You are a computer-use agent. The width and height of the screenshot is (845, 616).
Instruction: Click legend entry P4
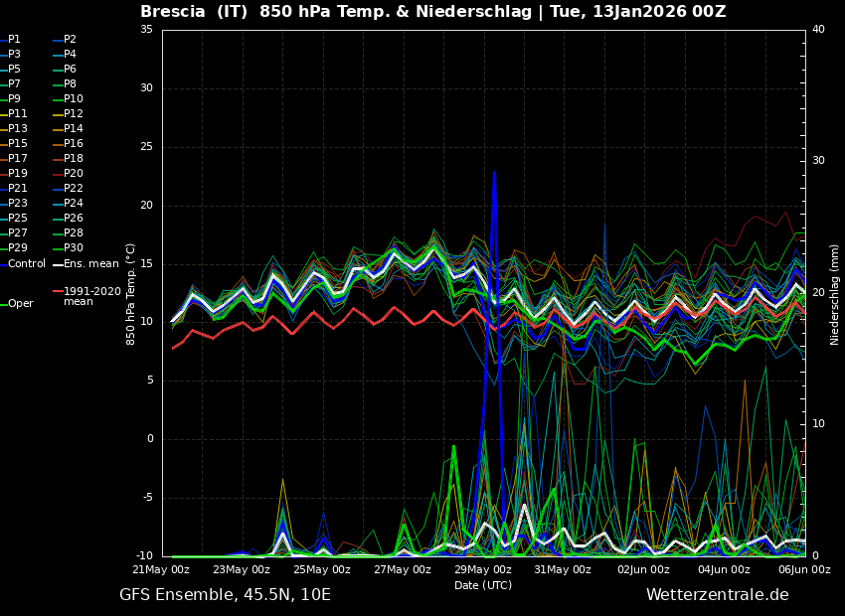pyautogui.click(x=70, y=54)
